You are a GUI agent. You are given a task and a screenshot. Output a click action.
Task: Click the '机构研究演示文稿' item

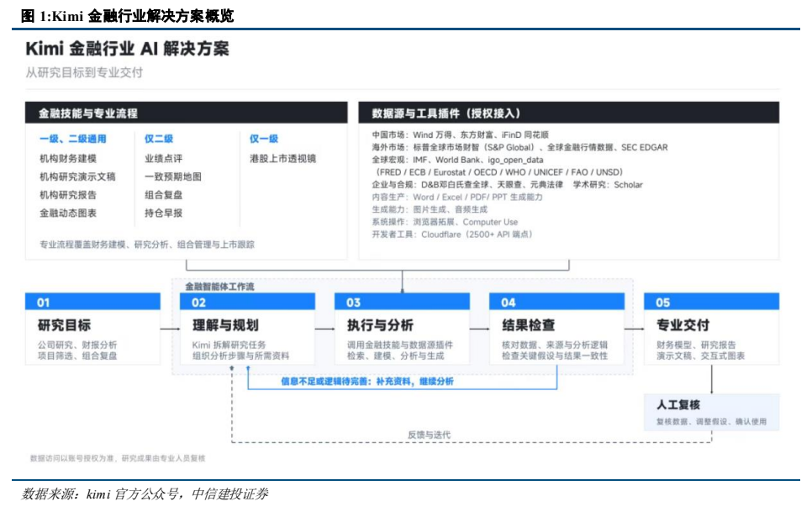(77, 177)
